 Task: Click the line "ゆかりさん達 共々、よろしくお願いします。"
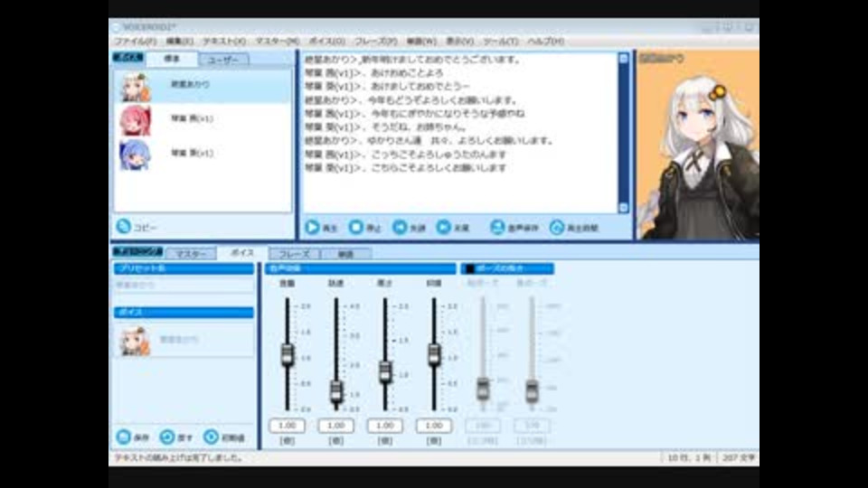click(x=460, y=141)
